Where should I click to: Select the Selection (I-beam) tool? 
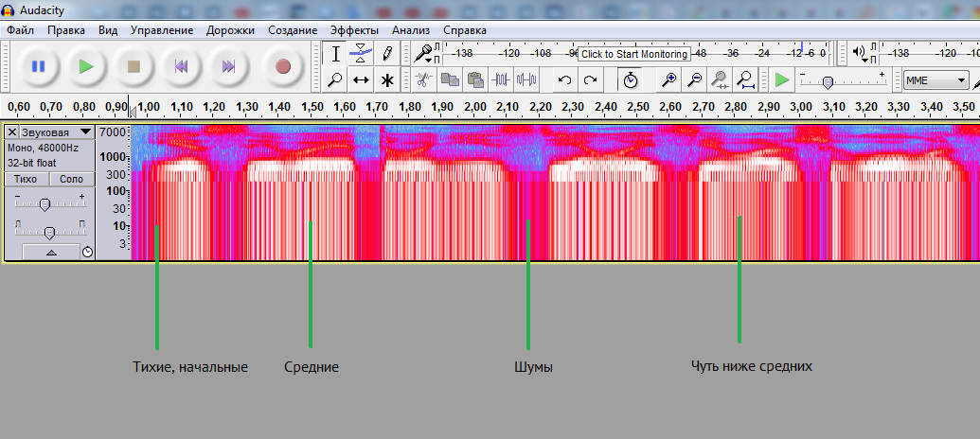click(335, 54)
